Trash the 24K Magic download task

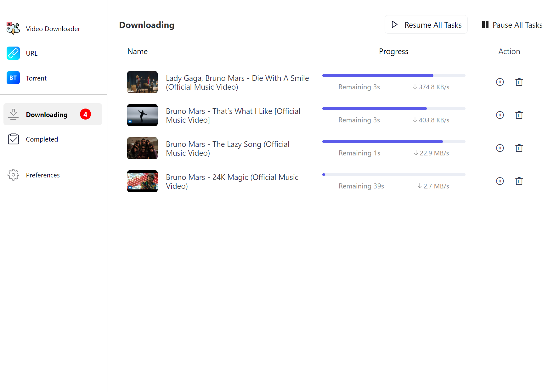[x=519, y=181]
